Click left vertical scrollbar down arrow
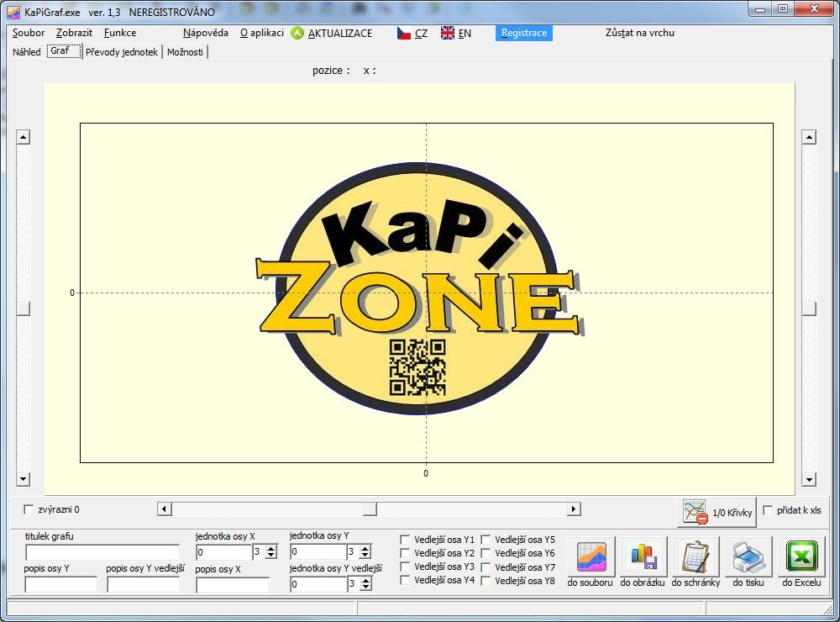The image size is (840, 622). click(23, 479)
